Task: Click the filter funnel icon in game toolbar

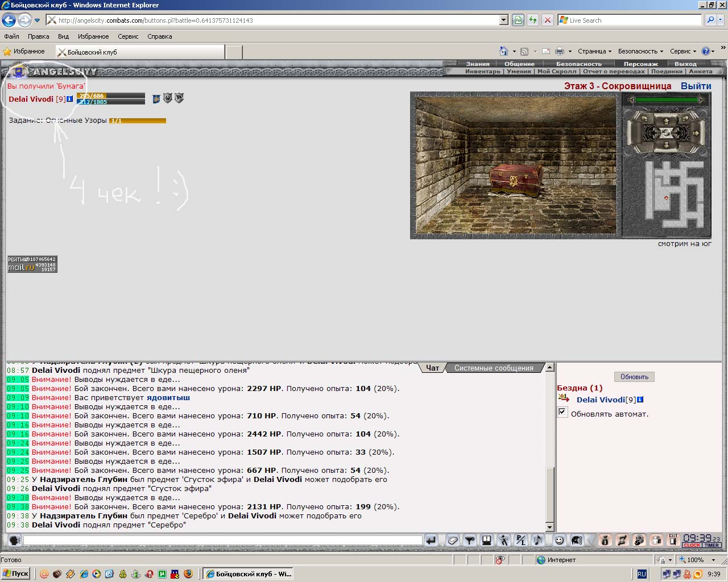Action: coord(470,541)
